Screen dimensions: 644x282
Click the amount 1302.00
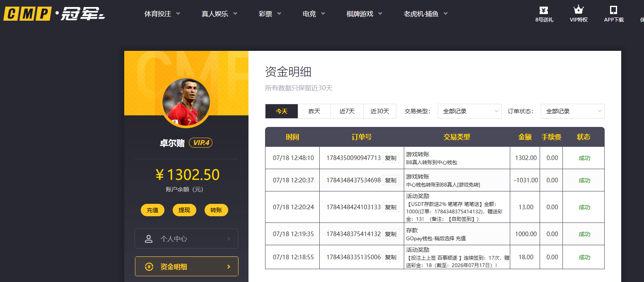click(526, 158)
